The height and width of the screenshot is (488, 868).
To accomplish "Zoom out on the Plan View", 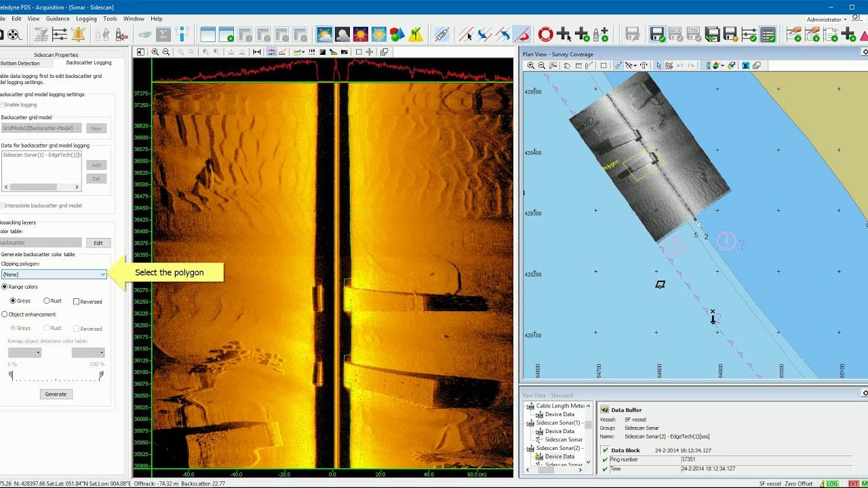I will 542,66.
